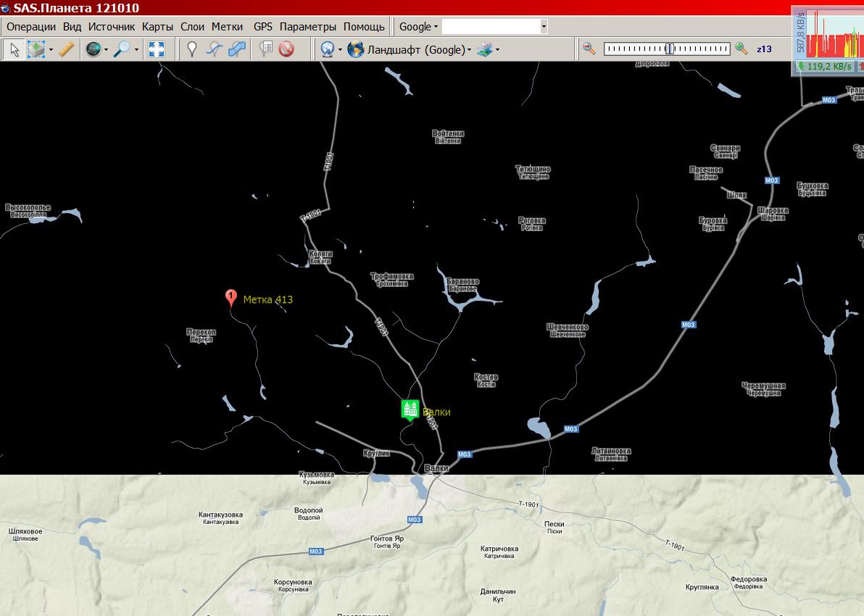This screenshot has height=616, width=864.
Task: Open the placemark manager list icon
Action: coord(266,49)
